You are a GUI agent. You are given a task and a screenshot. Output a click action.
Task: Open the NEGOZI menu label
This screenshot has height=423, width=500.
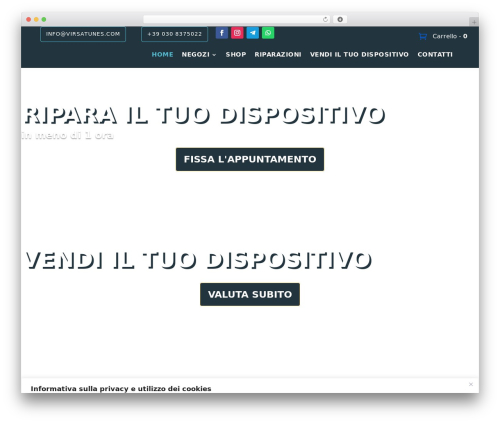click(196, 55)
